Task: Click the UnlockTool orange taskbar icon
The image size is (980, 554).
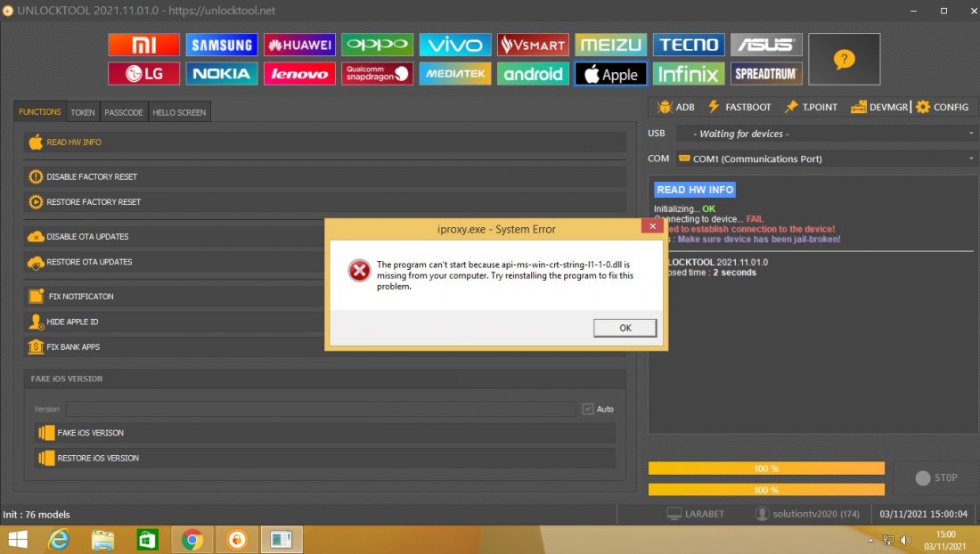Action: [237, 540]
